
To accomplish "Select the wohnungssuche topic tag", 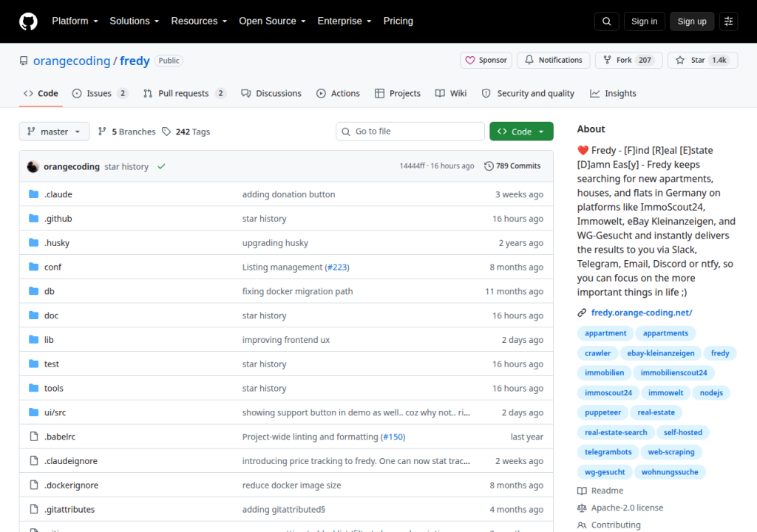I will coord(670,471).
